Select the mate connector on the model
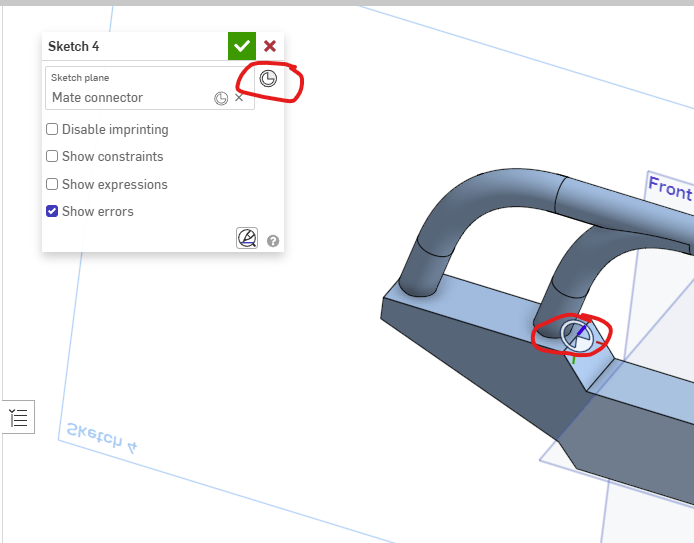Screen dimensions: 694x543 click(x=578, y=336)
